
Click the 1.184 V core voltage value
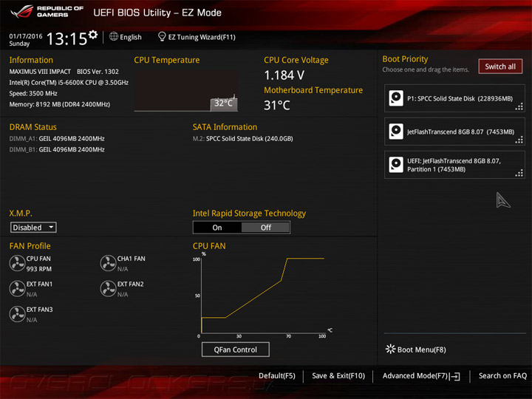click(284, 75)
